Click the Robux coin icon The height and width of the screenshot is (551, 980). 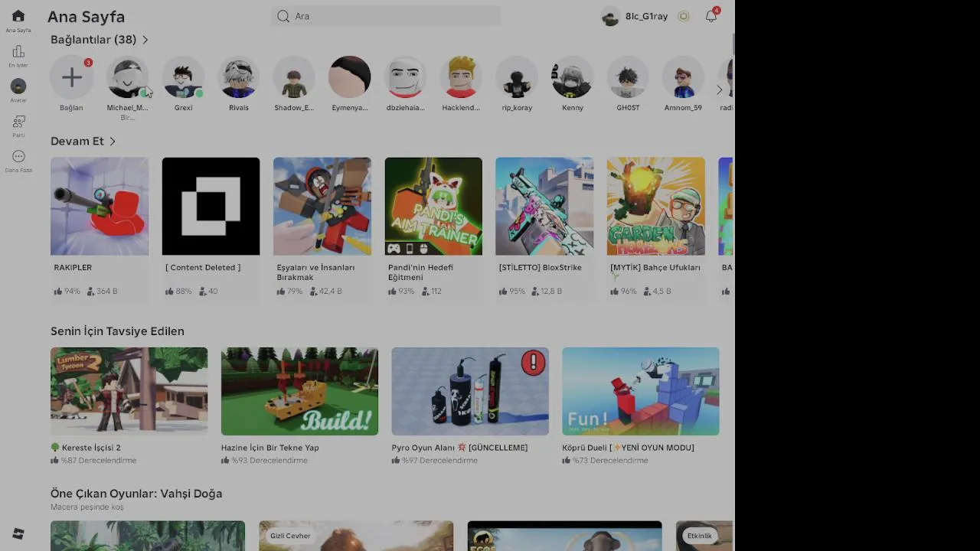pyautogui.click(x=684, y=16)
